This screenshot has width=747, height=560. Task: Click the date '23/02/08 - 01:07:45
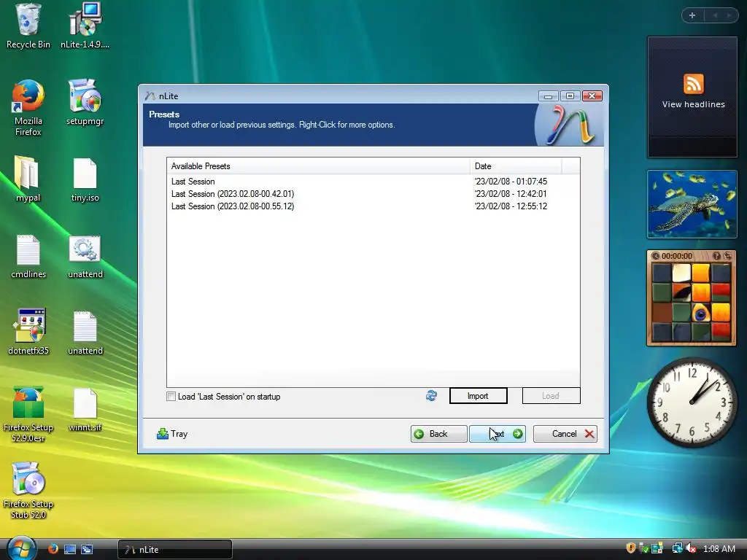click(x=511, y=182)
